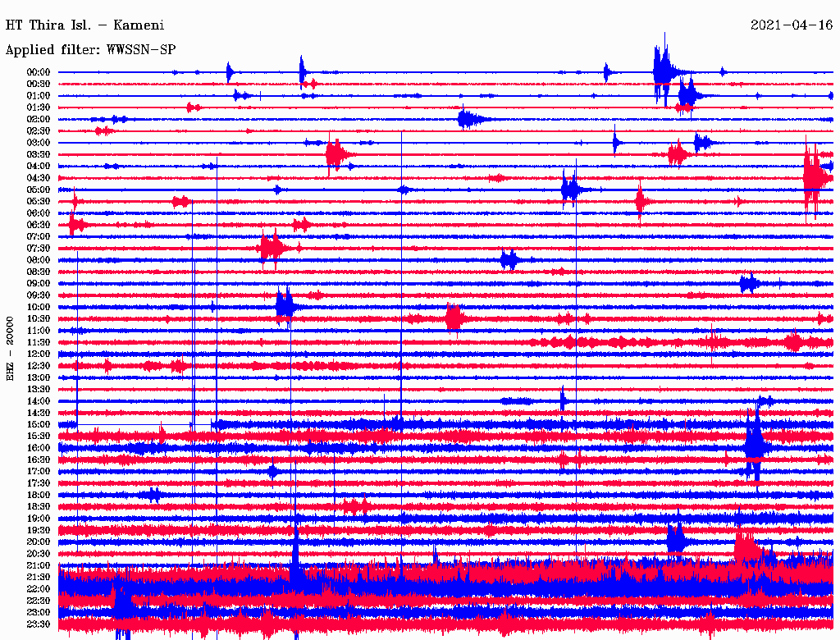Click the 14:00 time label
This screenshot has width=840, height=640.
point(39,401)
